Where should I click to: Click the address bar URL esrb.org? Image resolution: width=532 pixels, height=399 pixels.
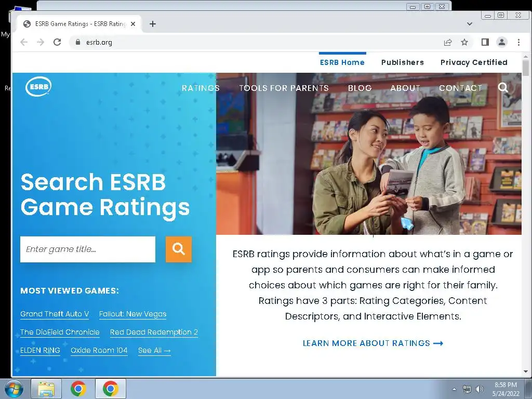(99, 42)
